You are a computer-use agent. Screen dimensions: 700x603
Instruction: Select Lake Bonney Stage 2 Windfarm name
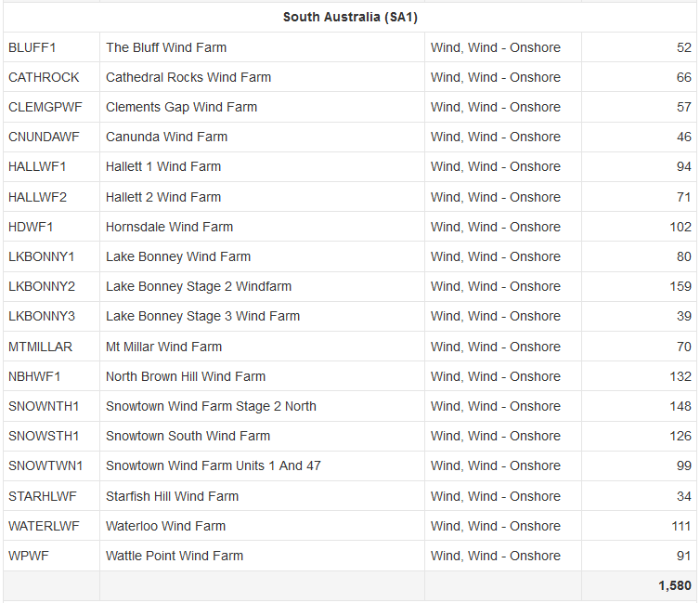(199, 286)
